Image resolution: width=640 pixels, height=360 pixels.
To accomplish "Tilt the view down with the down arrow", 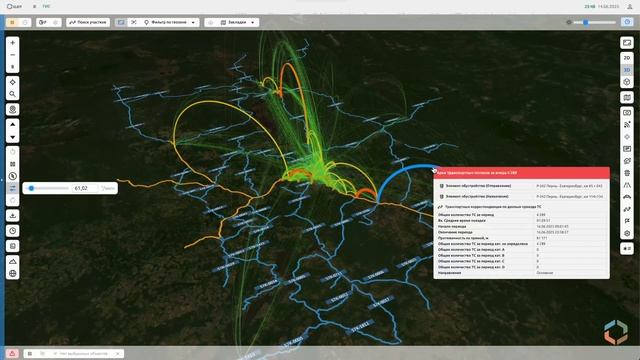I will click(13, 137).
